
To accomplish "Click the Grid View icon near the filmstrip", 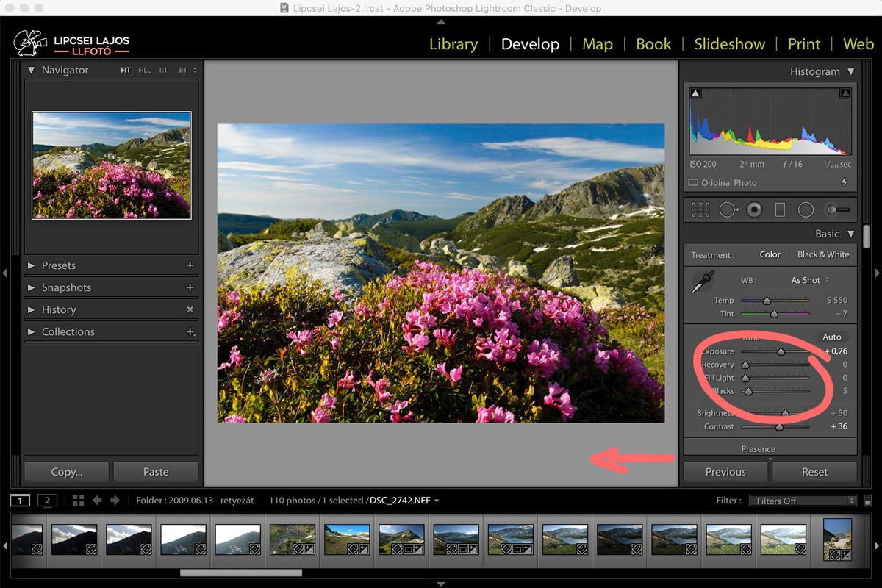I will point(79,500).
